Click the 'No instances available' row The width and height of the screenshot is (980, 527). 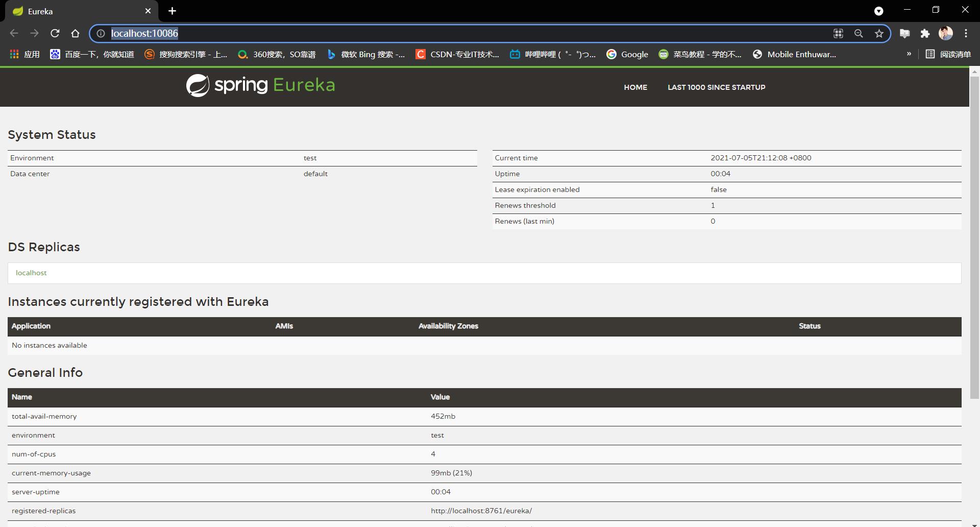pyautogui.click(x=484, y=345)
